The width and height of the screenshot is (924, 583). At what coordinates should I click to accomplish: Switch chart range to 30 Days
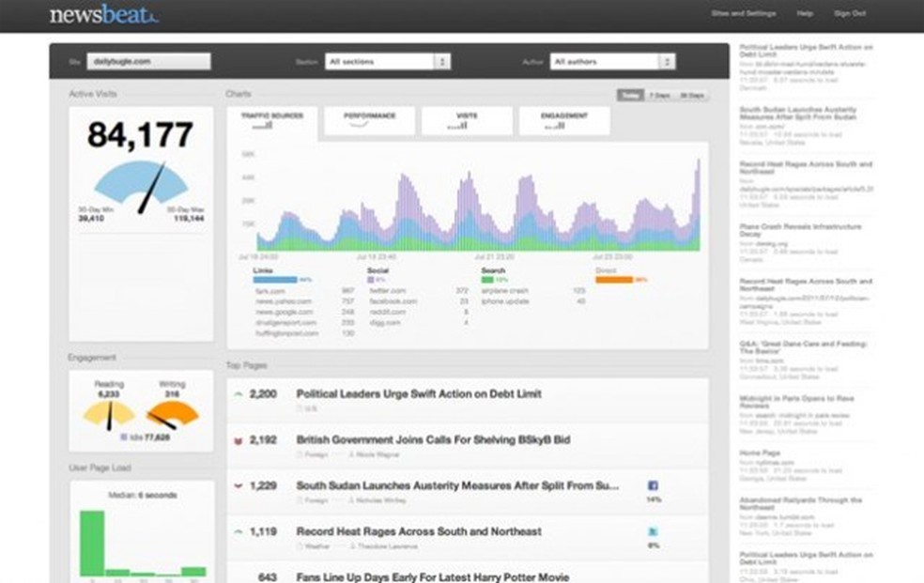692,95
